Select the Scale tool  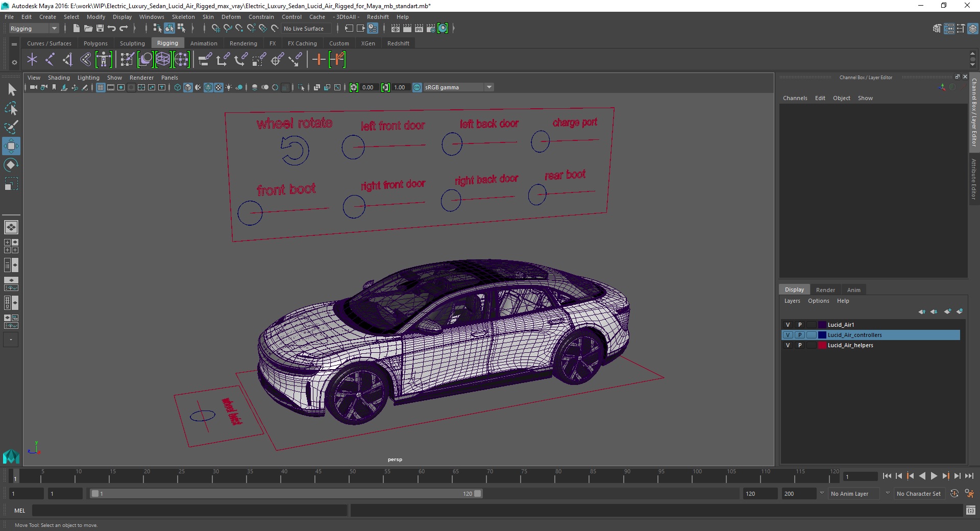click(x=11, y=184)
